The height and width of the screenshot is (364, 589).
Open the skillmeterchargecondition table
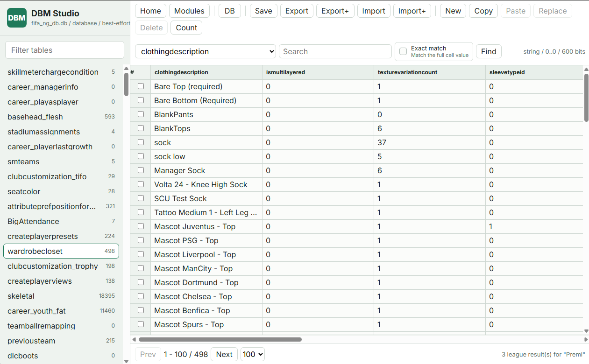(61, 72)
